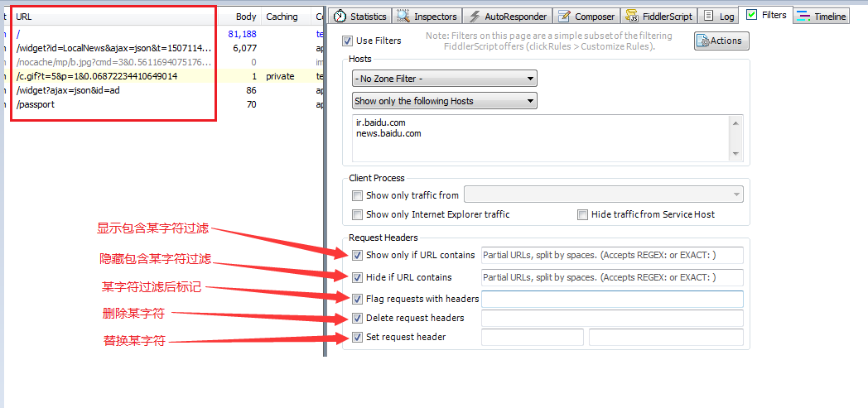Select the Filters tab
The width and height of the screenshot is (868, 408).
pos(766,15)
